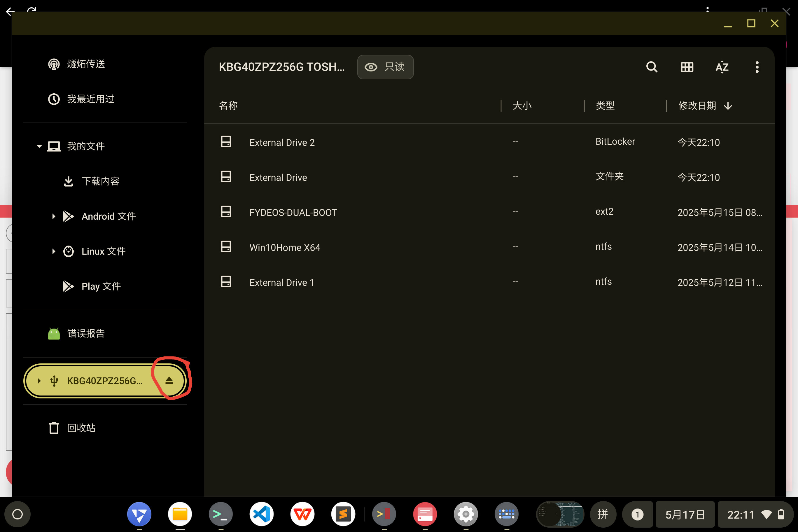Click the External Drive 1 drive icon
798x532 pixels.
[226, 281]
